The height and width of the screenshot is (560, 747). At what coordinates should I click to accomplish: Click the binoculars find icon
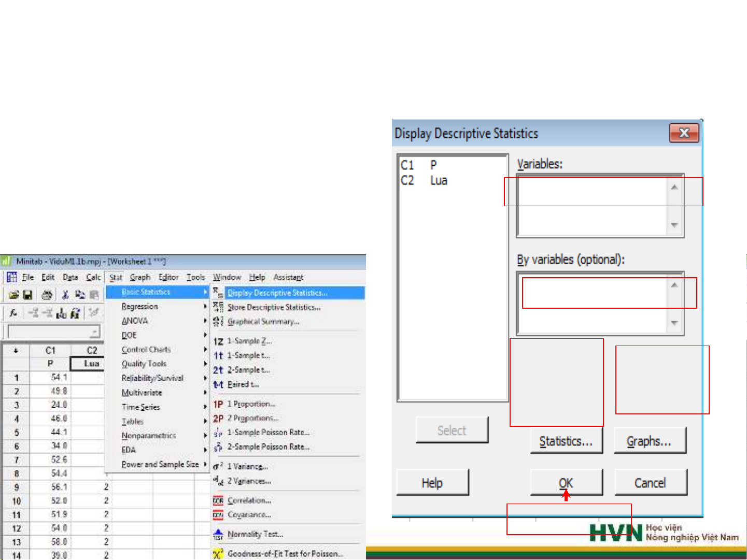point(75,313)
